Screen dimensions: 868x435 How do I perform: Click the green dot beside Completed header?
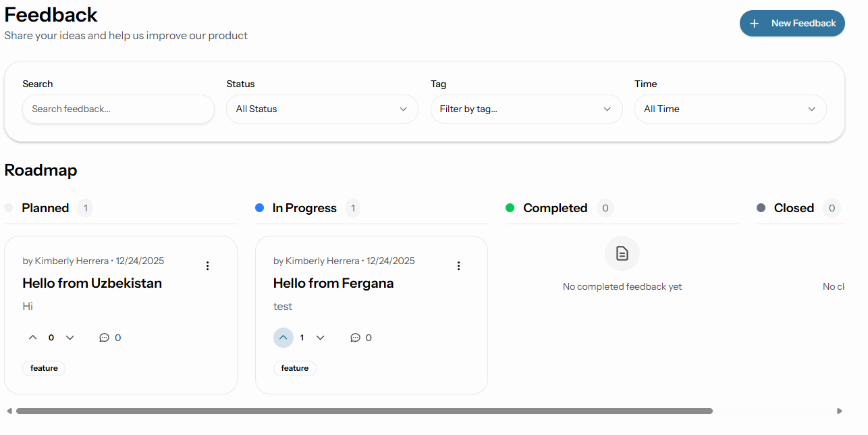(510, 207)
